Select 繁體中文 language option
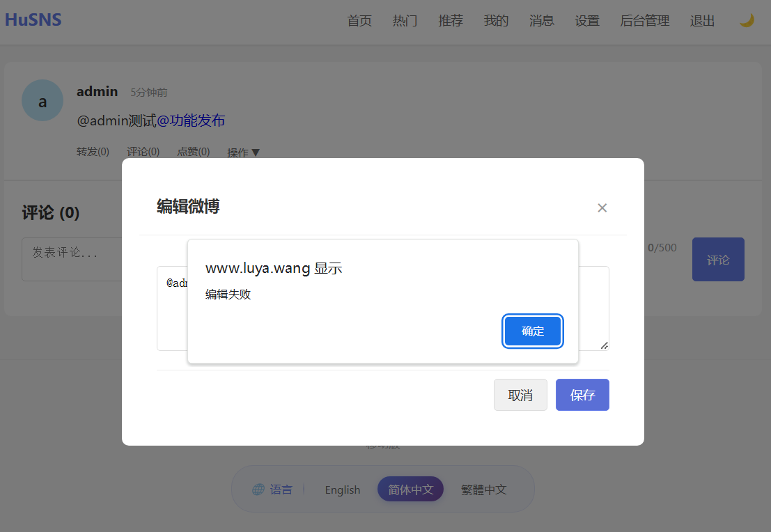This screenshot has width=771, height=532. click(x=483, y=490)
